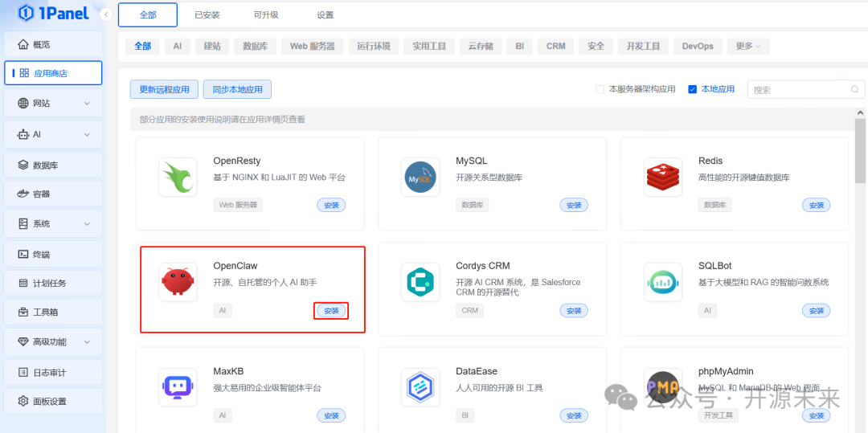Open the DataEase app icon
The width and height of the screenshot is (868, 433).
click(420, 387)
